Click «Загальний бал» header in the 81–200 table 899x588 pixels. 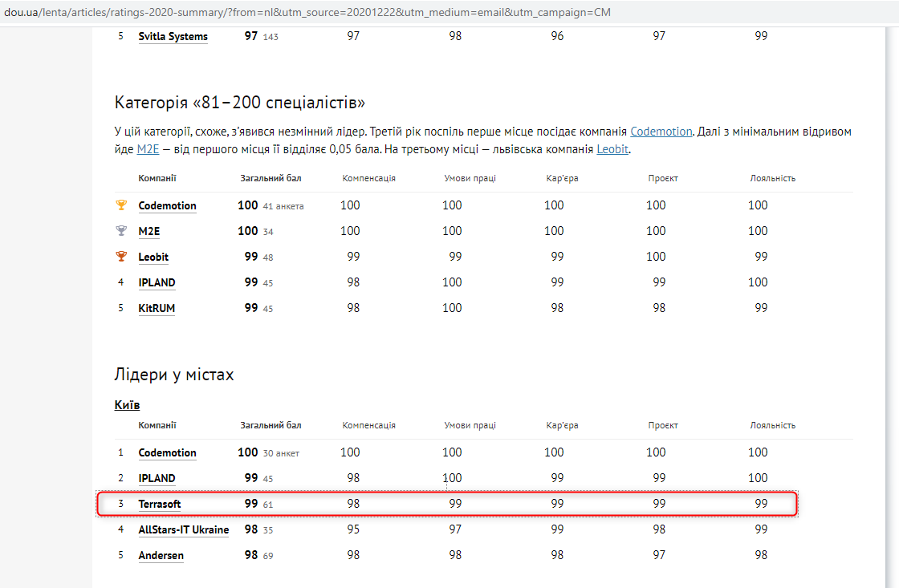(x=271, y=178)
